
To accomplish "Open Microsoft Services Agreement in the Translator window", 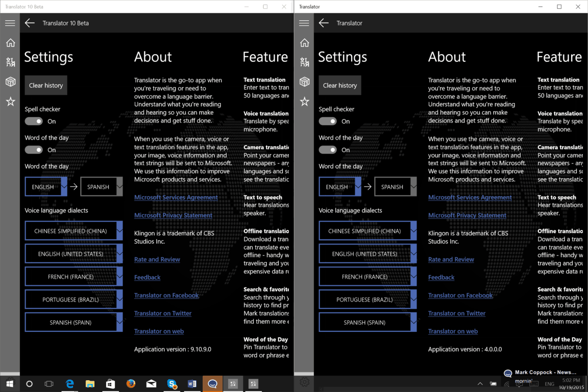I will 470,198.
